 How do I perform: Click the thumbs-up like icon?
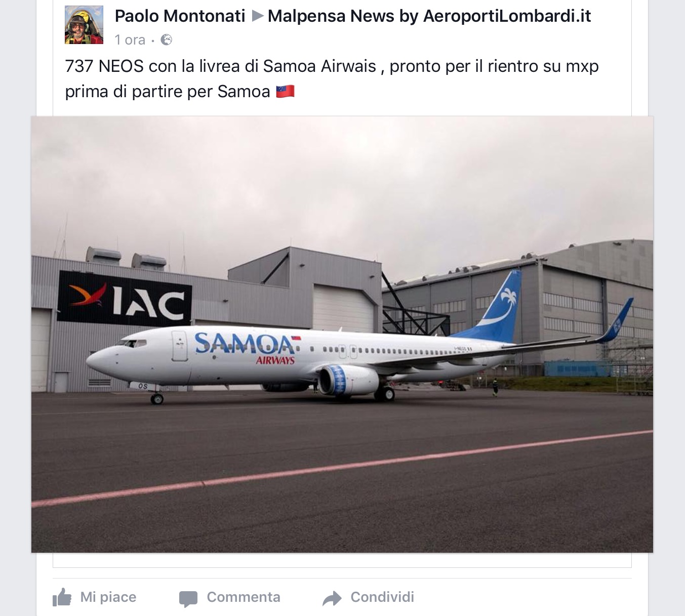tap(62, 597)
